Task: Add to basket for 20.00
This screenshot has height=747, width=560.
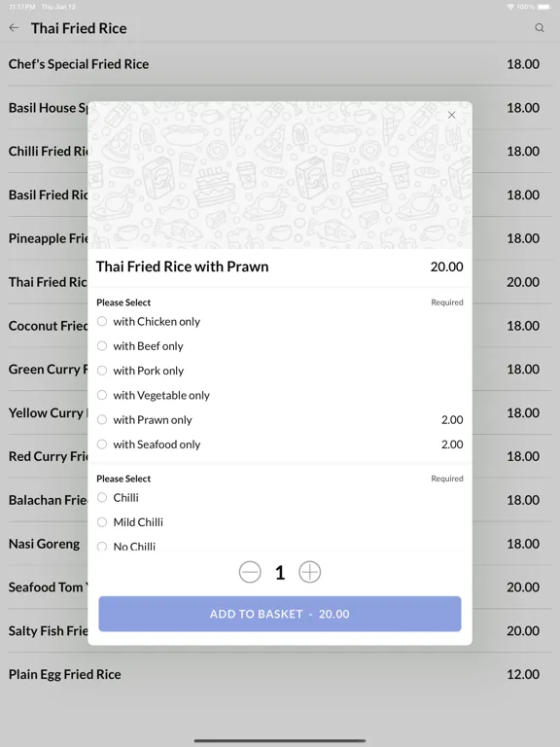Action: (280, 614)
